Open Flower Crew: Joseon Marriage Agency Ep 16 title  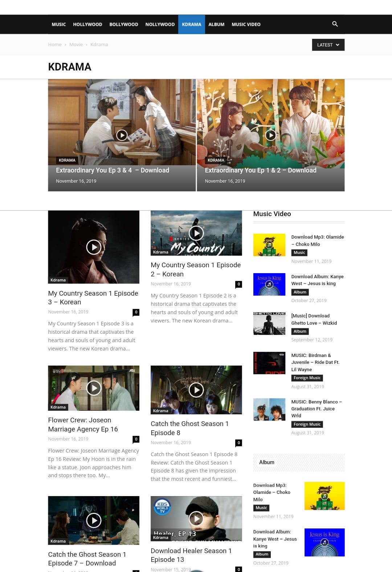pyautogui.click(x=83, y=425)
